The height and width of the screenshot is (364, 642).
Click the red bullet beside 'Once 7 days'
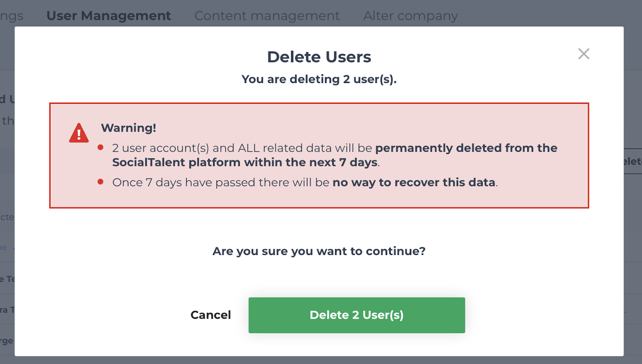pos(101,182)
